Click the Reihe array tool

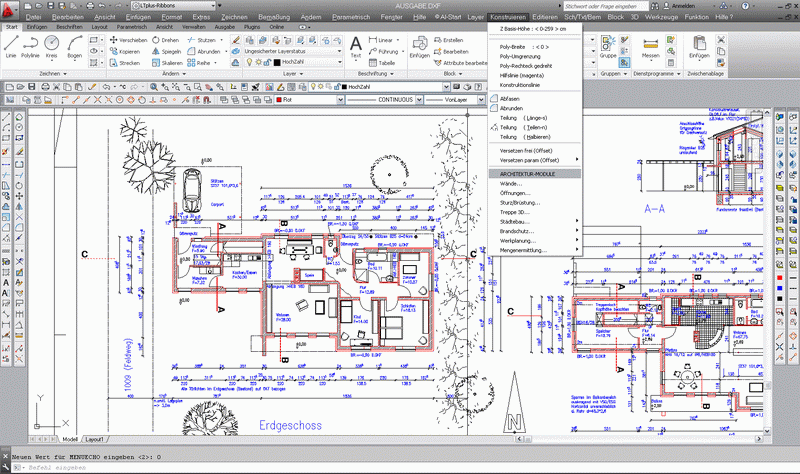(x=199, y=63)
